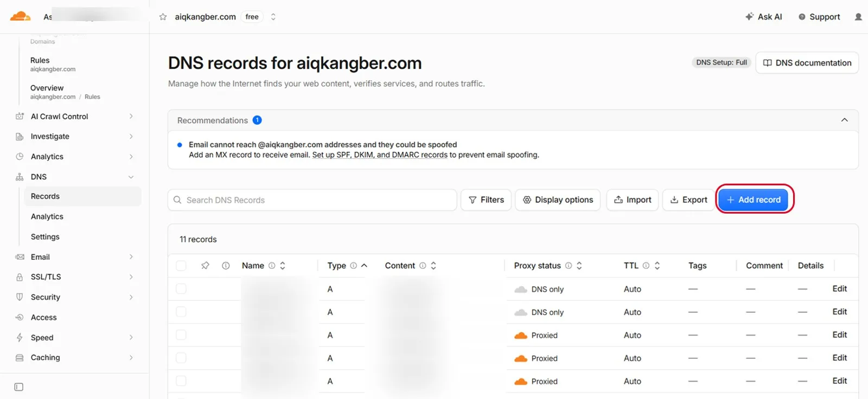This screenshot has width=868, height=399.
Task: Click the DNS sidebar icon
Action: (20, 177)
